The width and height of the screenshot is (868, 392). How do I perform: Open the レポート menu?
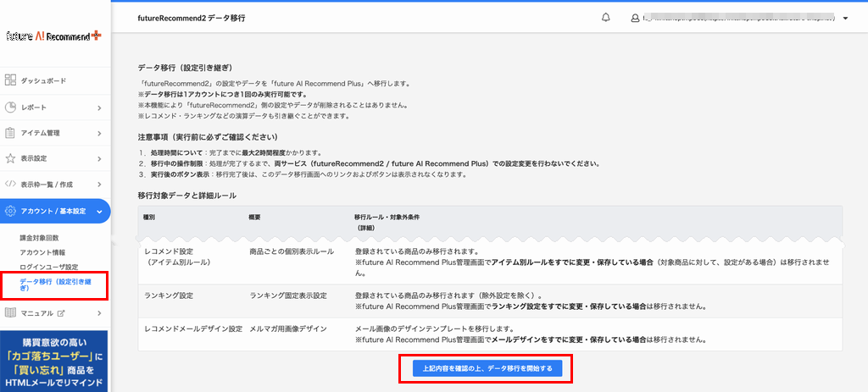point(55,108)
